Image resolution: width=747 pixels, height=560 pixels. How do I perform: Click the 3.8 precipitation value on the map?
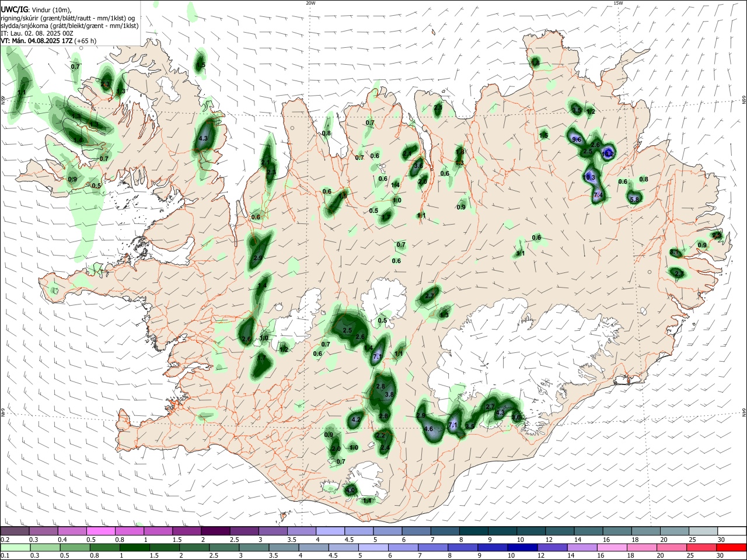point(390,395)
